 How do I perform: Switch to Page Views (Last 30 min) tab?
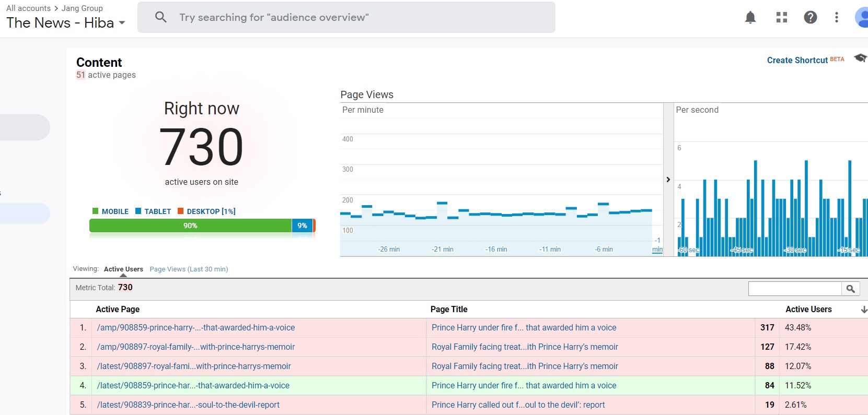coord(189,269)
